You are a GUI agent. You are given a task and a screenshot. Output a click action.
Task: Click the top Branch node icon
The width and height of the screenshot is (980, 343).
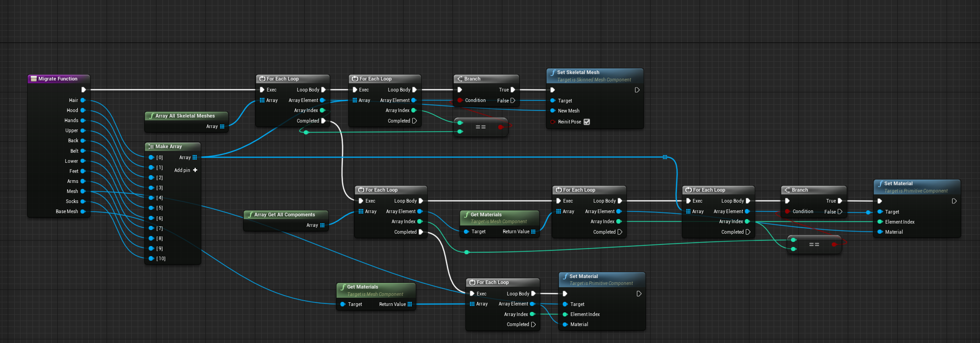click(x=460, y=79)
